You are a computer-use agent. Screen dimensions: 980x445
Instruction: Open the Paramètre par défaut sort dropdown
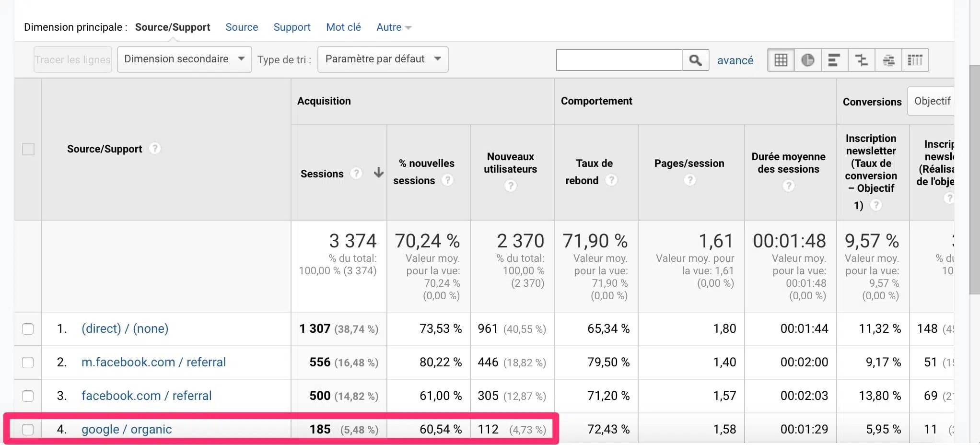coord(383,59)
